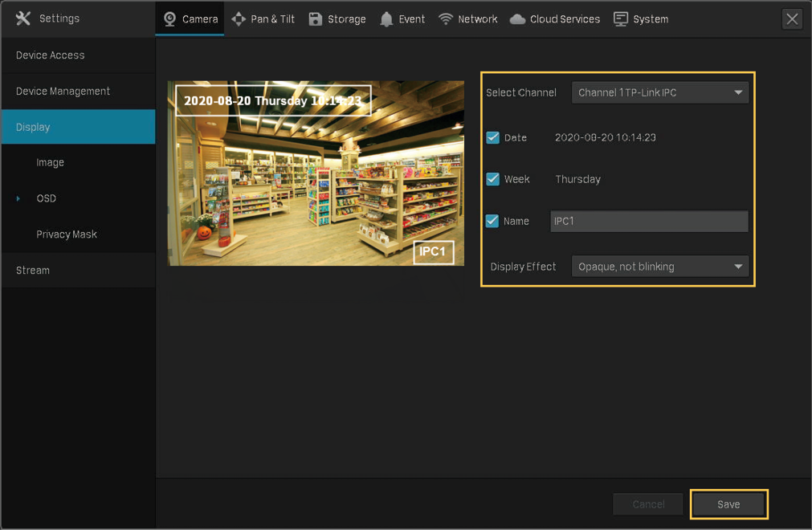Image resolution: width=812 pixels, height=530 pixels.
Task: Open the Storage tab
Action: (x=337, y=19)
